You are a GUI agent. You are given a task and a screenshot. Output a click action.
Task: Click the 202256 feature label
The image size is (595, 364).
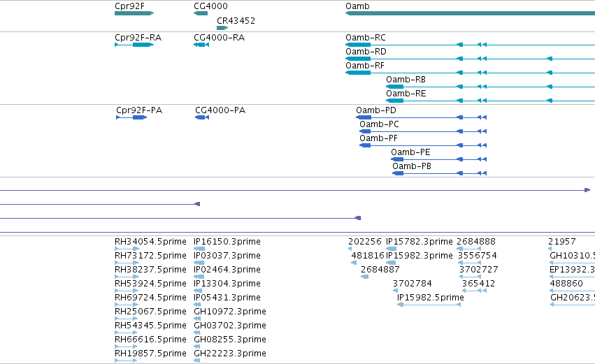[x=365, y=242]
